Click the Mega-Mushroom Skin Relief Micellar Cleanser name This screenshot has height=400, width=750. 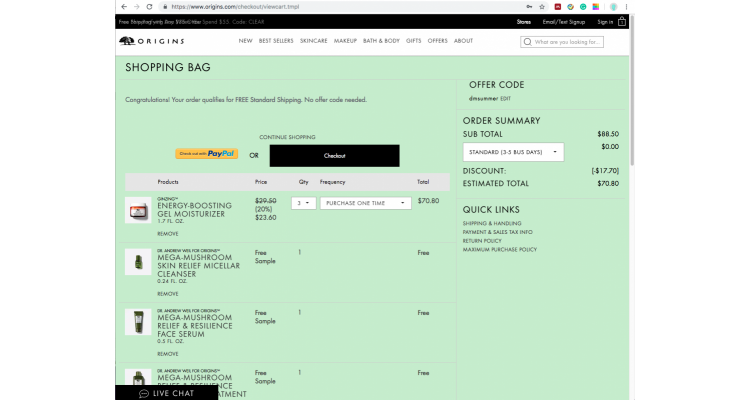(x=198, y=266)
